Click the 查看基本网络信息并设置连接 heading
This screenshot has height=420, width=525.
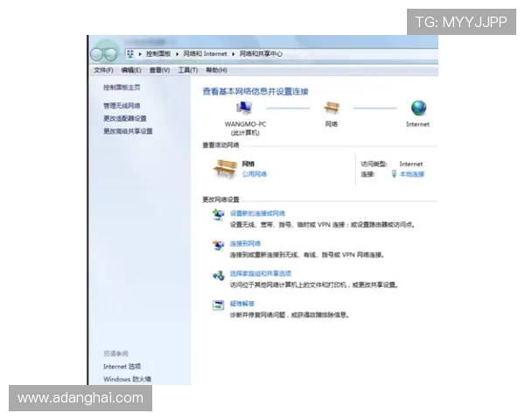tap(255, 91)
